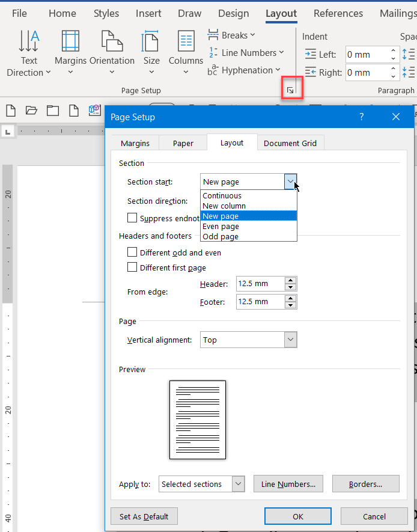Click the open-folder icon in the quick toolbar
This screenshot has width=417, height=532.
(31, 110)
